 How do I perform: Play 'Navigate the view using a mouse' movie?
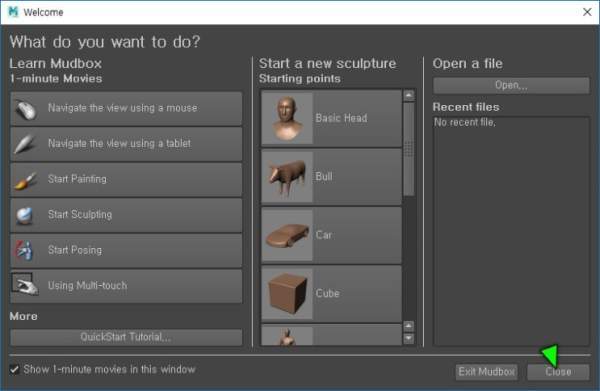click(126, 109)
